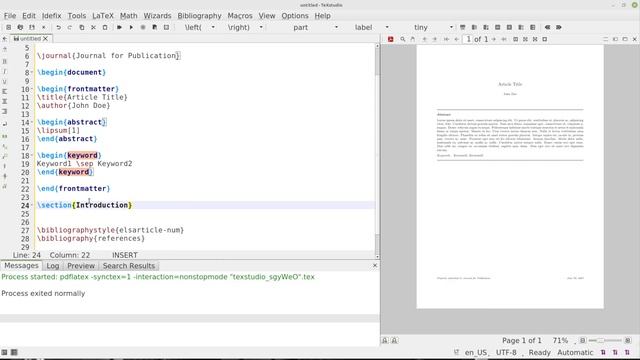Click the View PDF toolbar icon

[154, 27]
